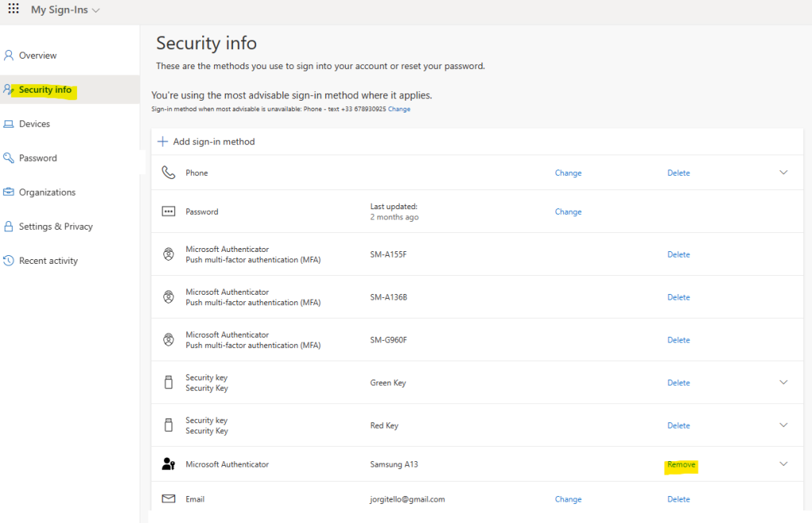
Task: Click the Red Key security key icon
Action: pos(168,426)
